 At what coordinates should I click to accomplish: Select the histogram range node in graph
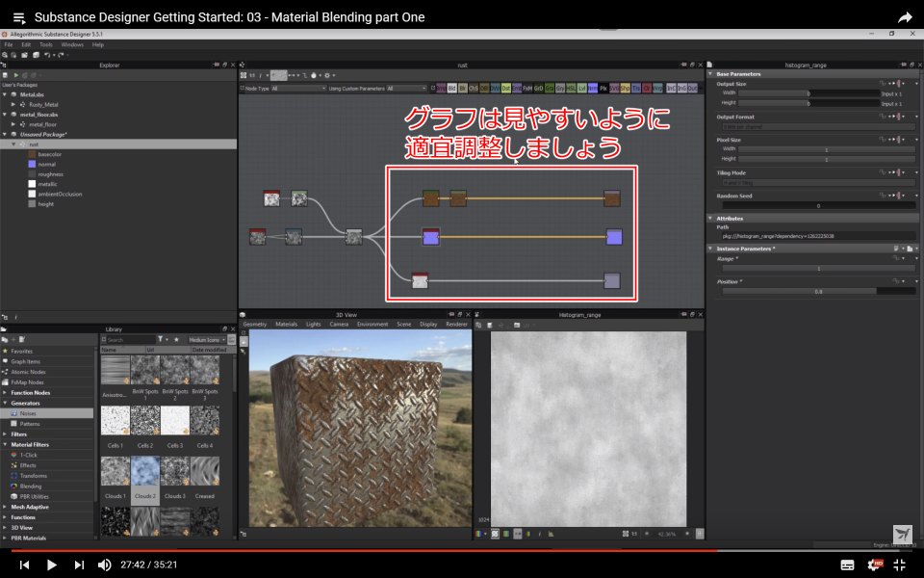click(420, 280)
